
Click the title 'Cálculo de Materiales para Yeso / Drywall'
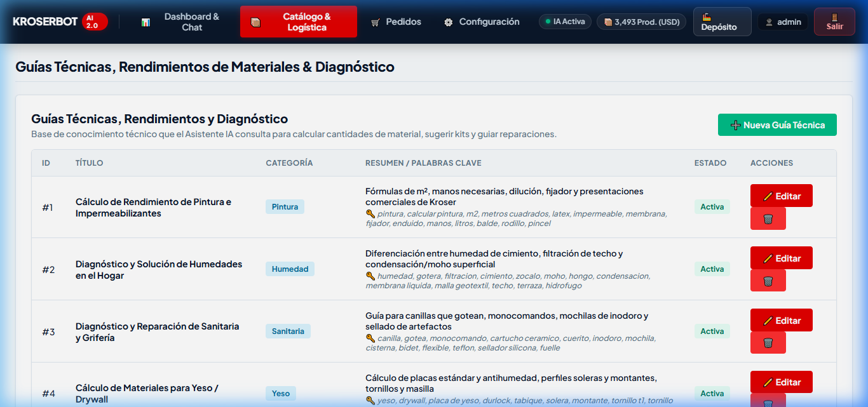point(147,394)
